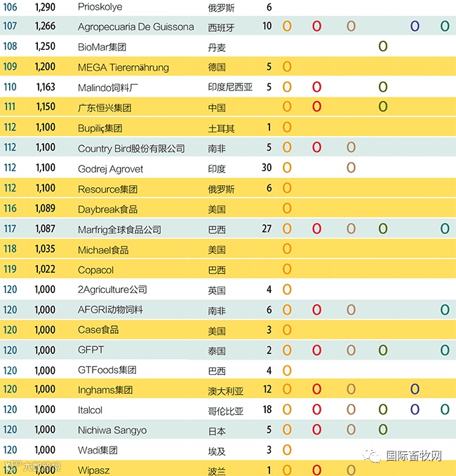456x476 pixels.
Task: Click the Godrej Agrovet company name
Action: tap(110, 169)
